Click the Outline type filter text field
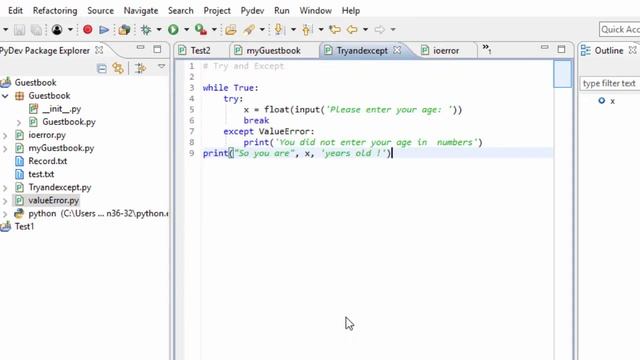The width and height of the screenshot is (640, 360). click(x=610, y=83)
